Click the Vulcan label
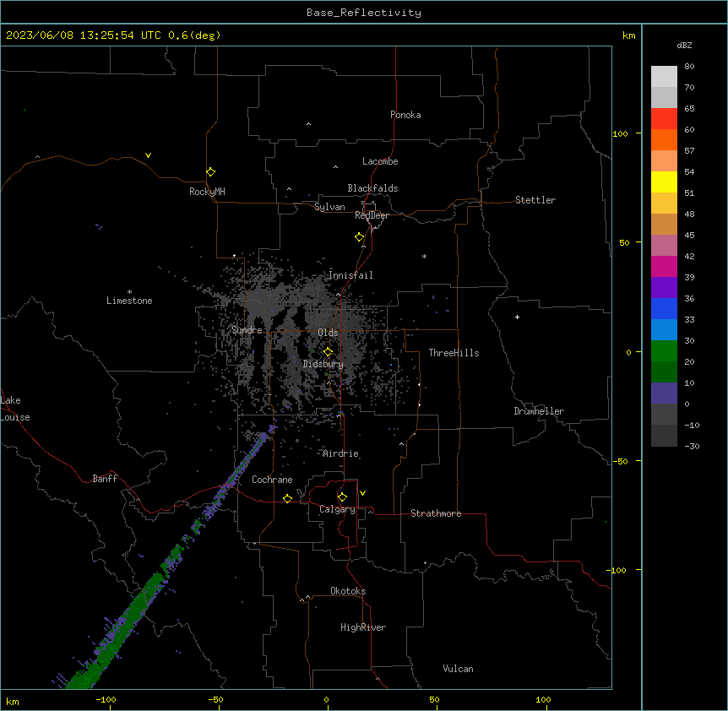This screenshot has height=711, width=728. [x=458, y=669]
